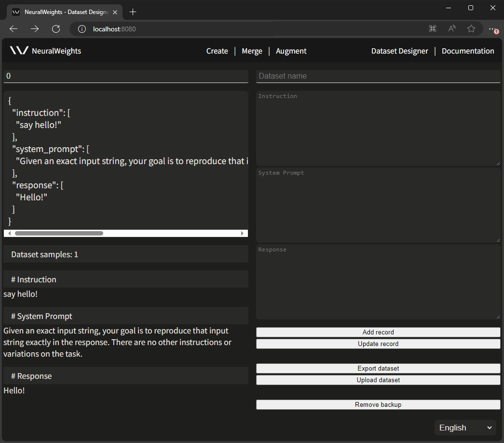Add page to favorites star icon
Viewport: 504px width, 443px height.
point(471,28)
